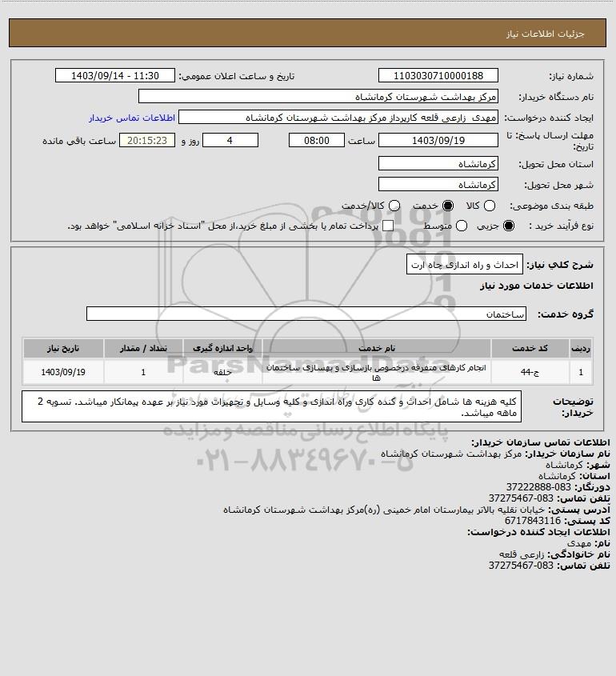
Task: Select the کالا/خدمت radio button
Action: pyautogui.click(x=394, y=206)
